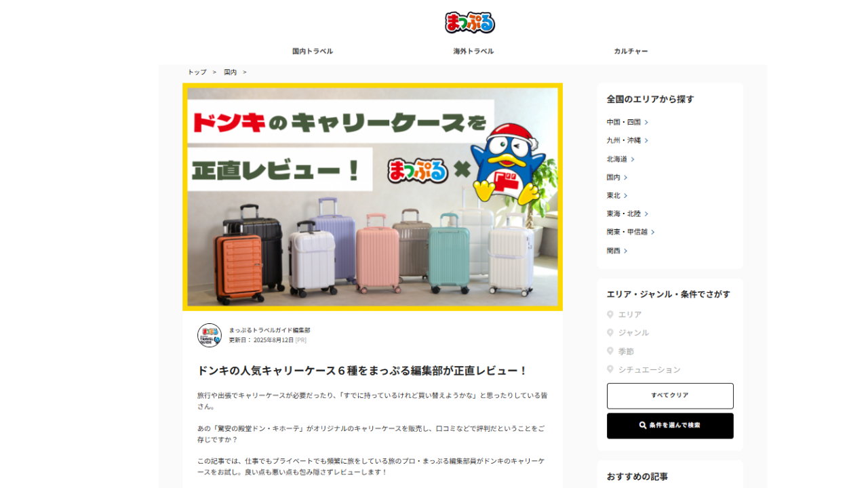Click the magnifier icon in 条件を選んで検索 button
868x488 pixels.
point(643,426)
